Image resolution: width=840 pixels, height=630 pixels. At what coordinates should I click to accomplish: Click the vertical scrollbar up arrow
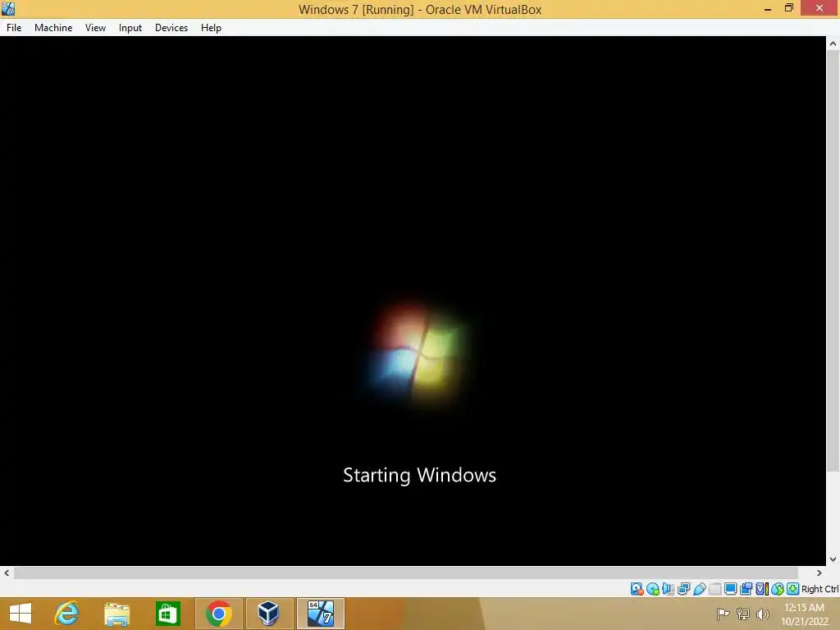pos(833,43)
